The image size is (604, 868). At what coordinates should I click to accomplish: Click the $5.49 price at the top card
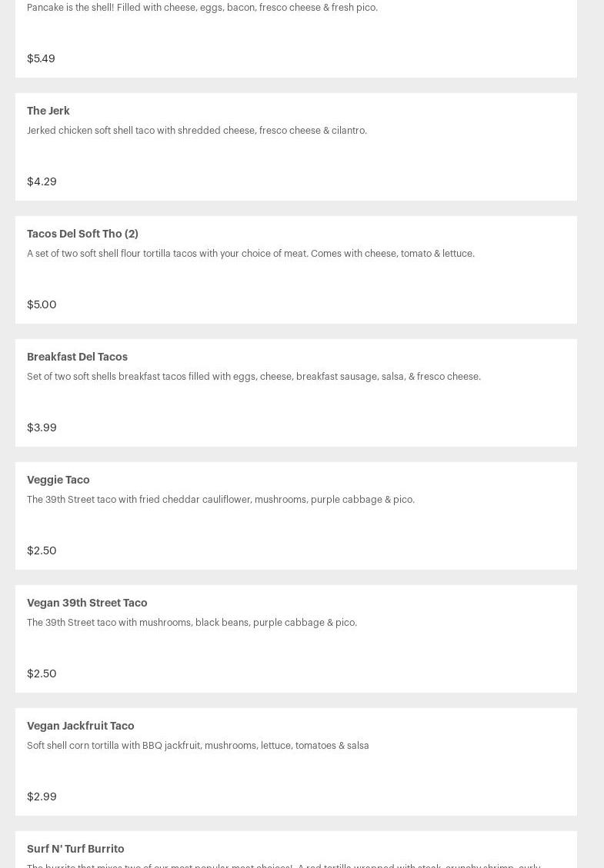click(41, 58)
